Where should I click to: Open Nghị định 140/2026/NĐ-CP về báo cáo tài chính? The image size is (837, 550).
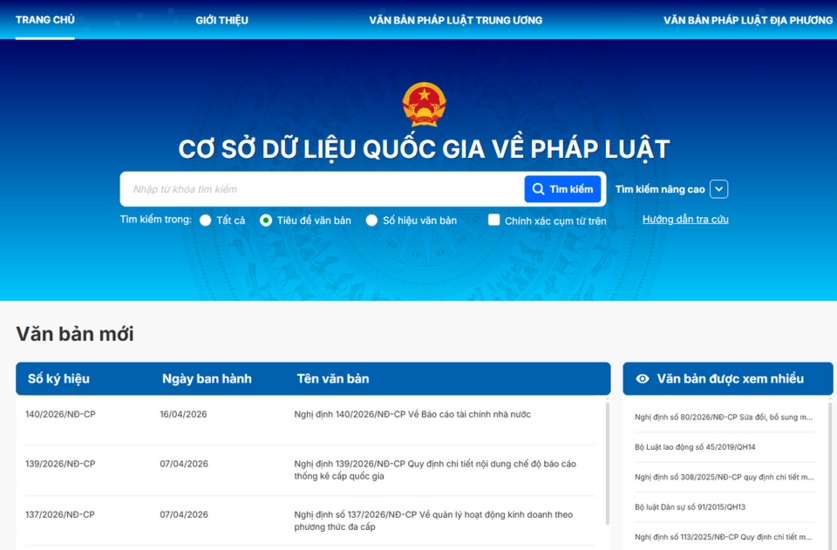tap(412, 414)
